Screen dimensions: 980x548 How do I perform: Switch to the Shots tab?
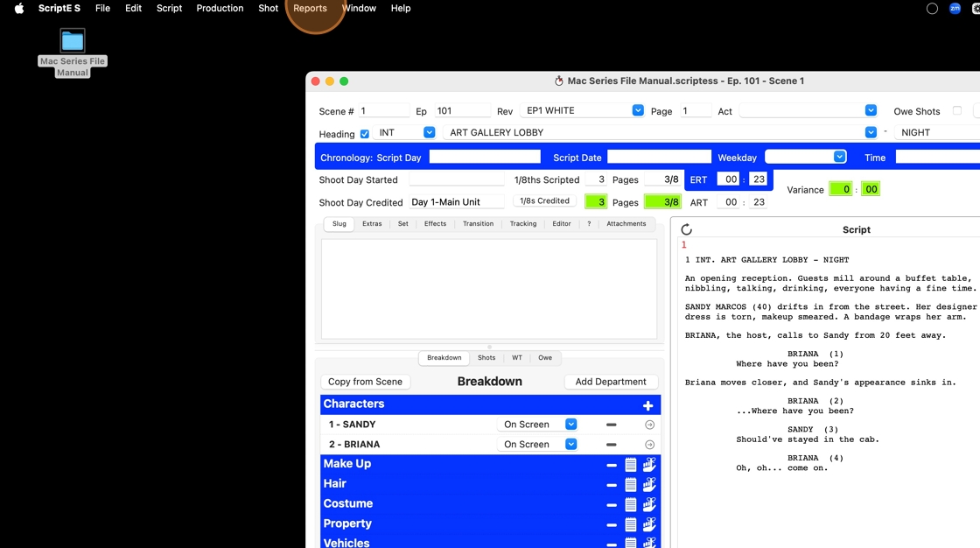[x=486, y=358]
